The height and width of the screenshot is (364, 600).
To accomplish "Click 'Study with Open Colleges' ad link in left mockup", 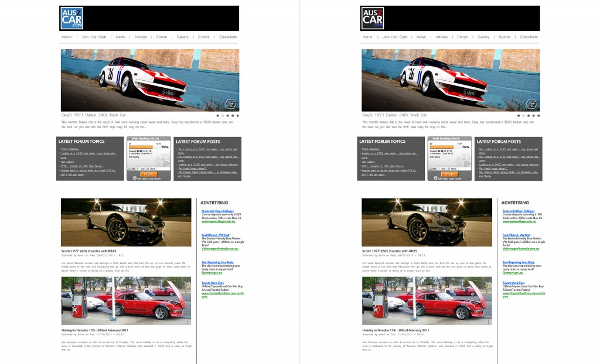I will pyautogui.click(x=217, y=211).
